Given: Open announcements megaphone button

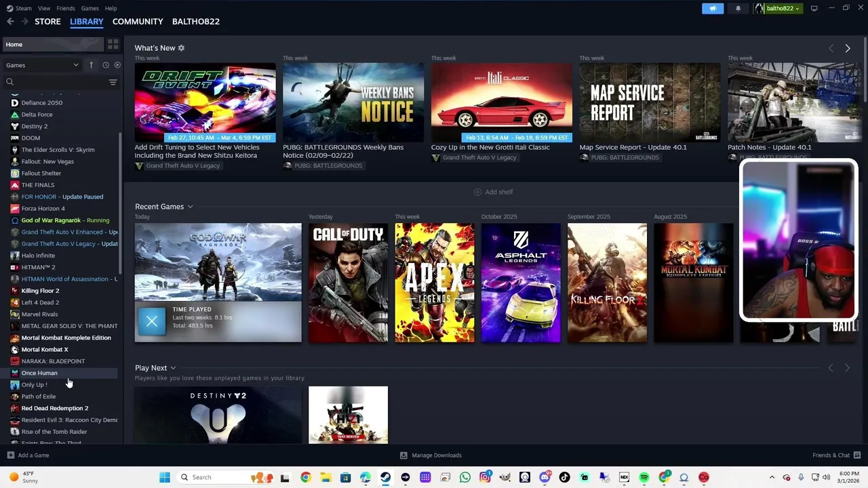Looking at the screenshot, I should (x=713, y=8).
